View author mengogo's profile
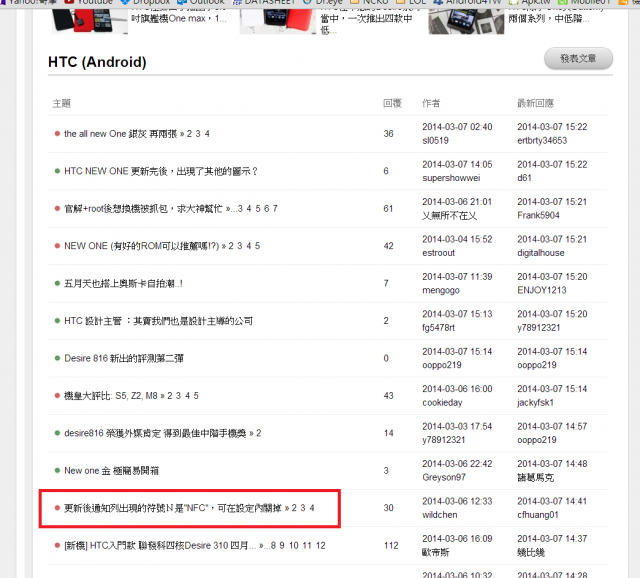The width and height of the screenshot is (640, 578). pyautogui.click(x=441, y=290)
